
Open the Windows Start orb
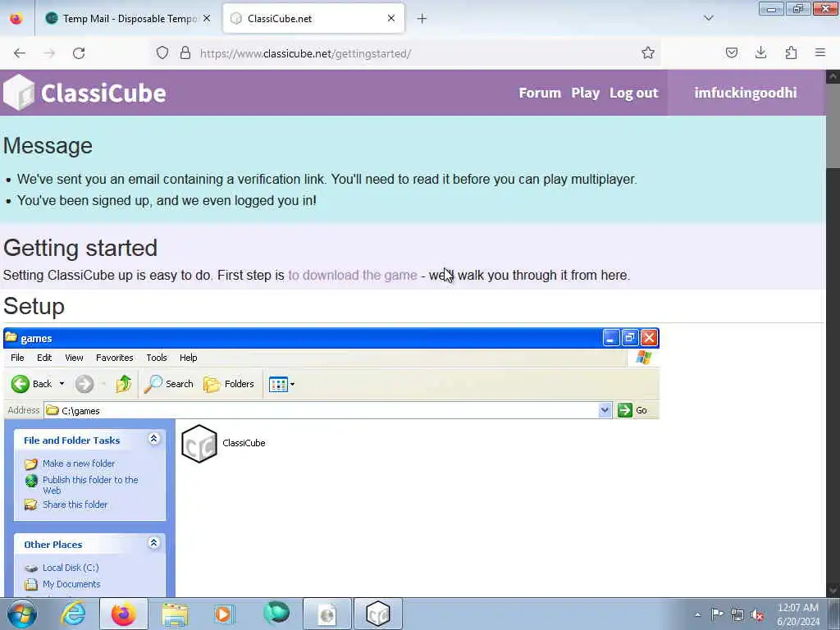[x=22, y=614]
